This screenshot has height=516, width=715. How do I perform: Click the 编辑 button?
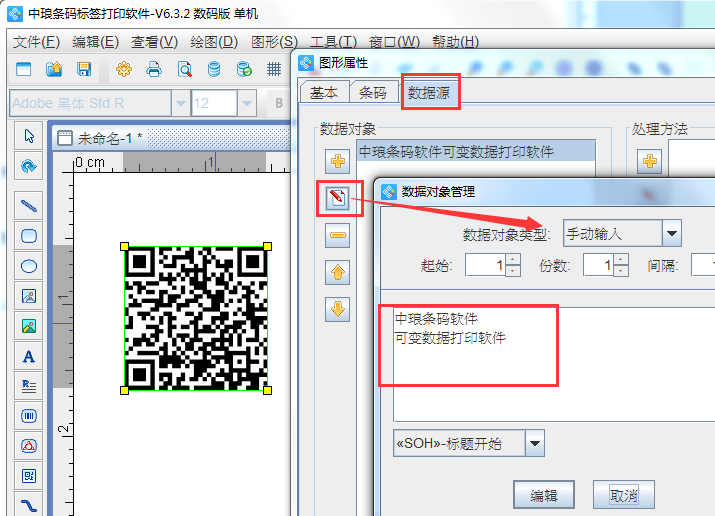(x=543, y=495)
